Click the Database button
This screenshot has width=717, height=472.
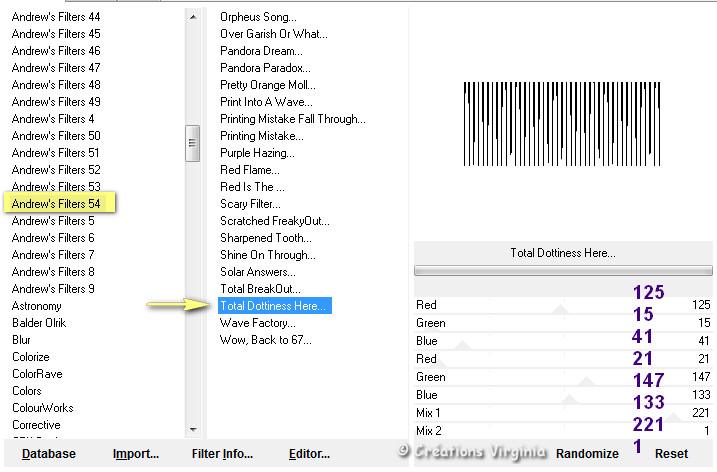click(48, 453)
